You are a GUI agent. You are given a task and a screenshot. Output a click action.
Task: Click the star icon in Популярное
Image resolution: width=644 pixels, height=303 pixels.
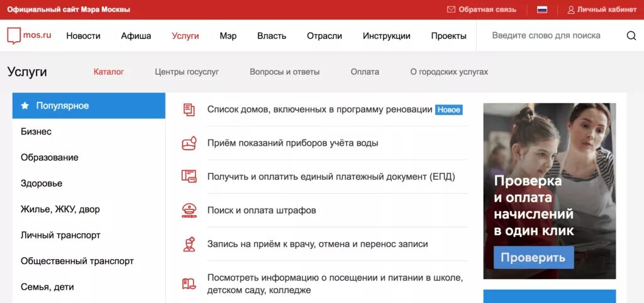coord(25,106)
